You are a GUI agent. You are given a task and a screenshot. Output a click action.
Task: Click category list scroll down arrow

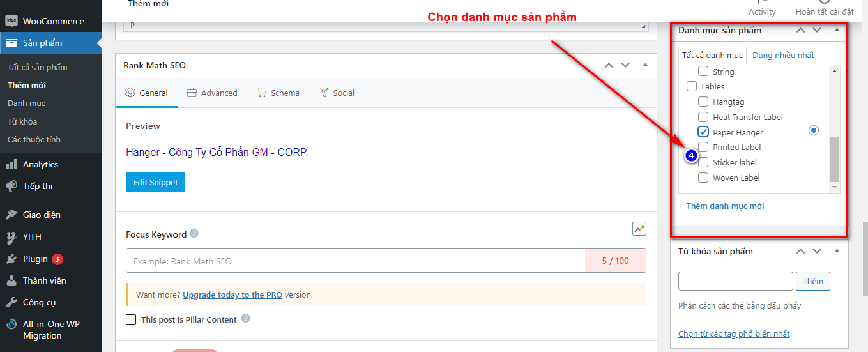(x=834, y=187)
